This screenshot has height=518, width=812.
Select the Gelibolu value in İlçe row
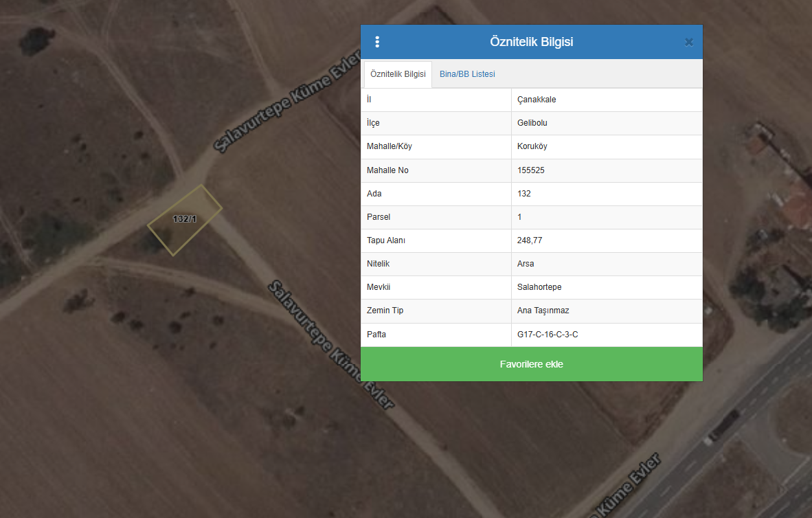pos(532,123)
